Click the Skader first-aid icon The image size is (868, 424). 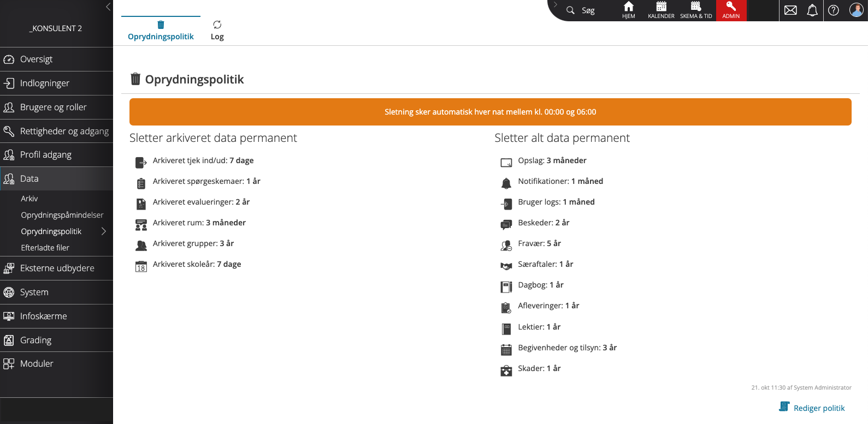pos(506,371)
